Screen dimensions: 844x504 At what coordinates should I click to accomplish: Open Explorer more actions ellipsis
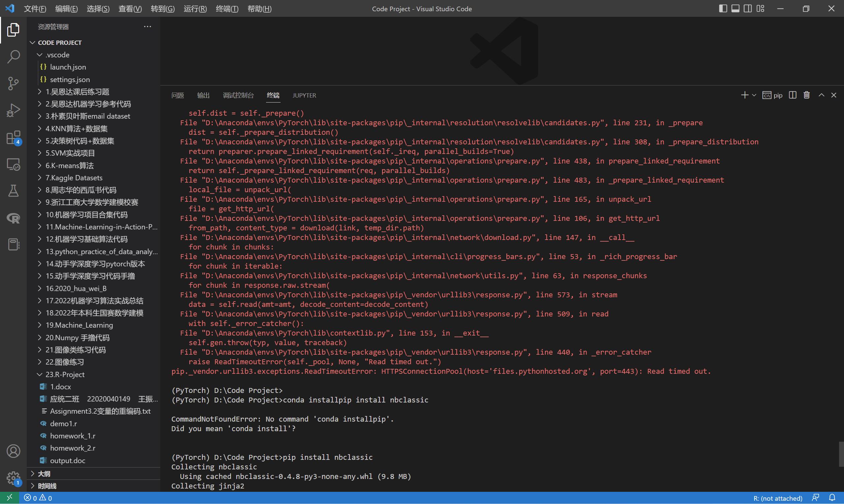coord(147,27)
